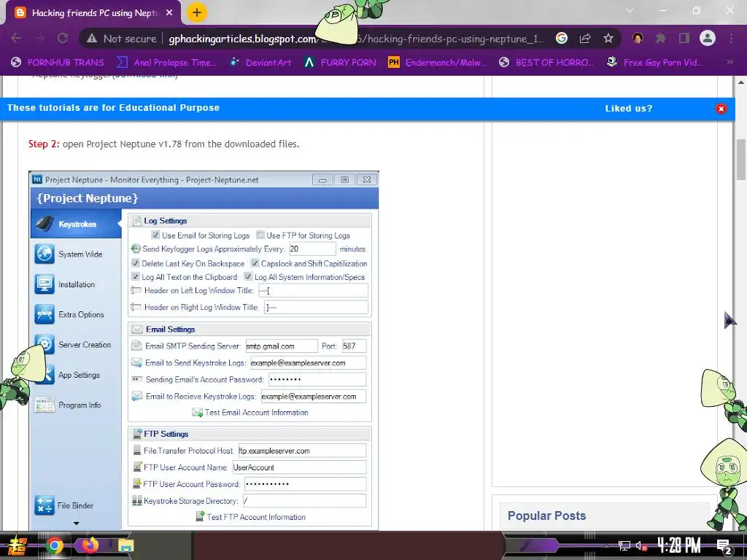Click Test FTP Account Information text

256,517
